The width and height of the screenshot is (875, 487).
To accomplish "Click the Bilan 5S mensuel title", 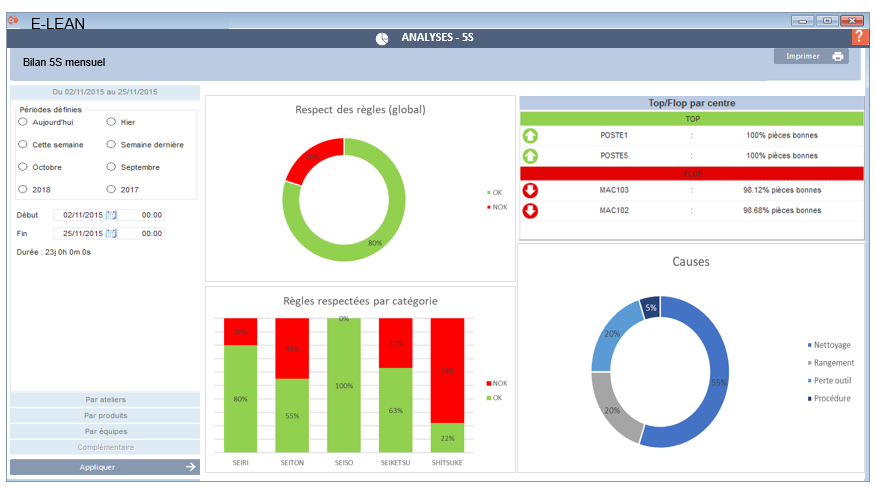I will point(64,62).
